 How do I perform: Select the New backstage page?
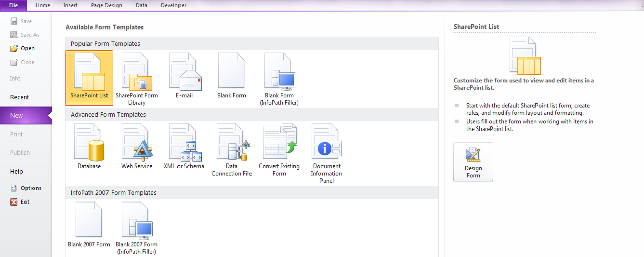[x=26, y=116]
